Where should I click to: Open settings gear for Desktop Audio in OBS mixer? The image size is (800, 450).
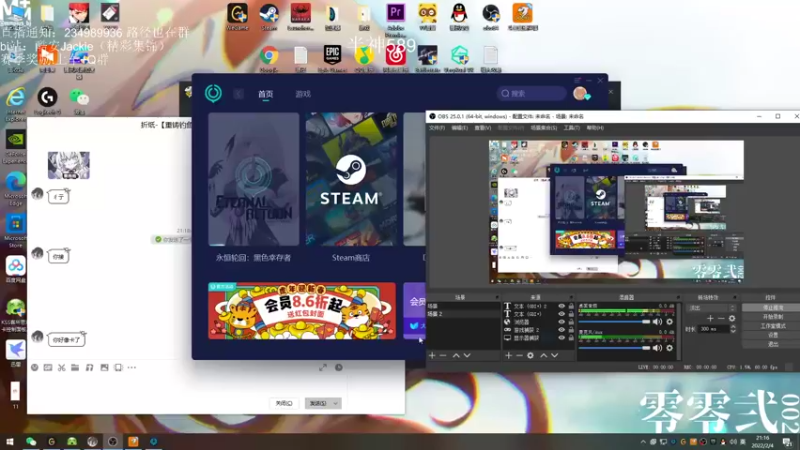coord(670,322)
